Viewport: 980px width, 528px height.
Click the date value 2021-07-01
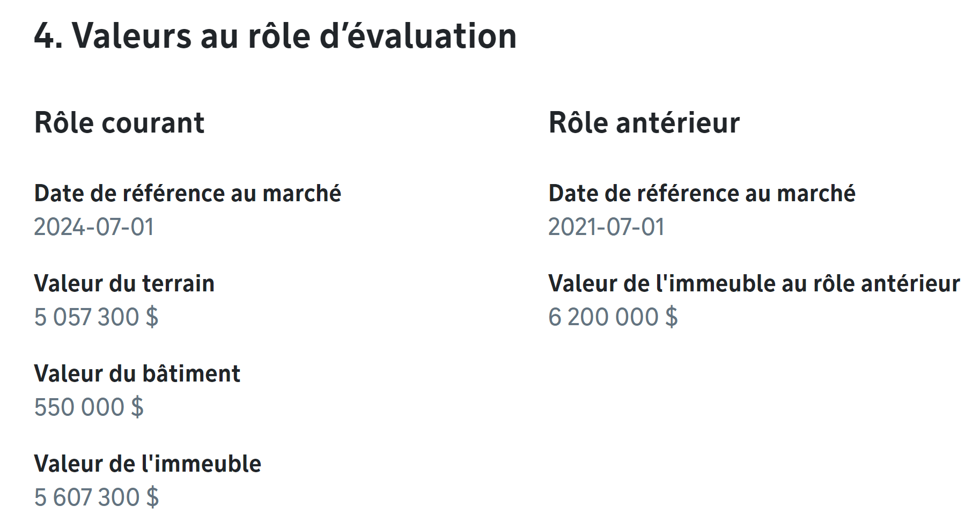[x=606, y=227]
